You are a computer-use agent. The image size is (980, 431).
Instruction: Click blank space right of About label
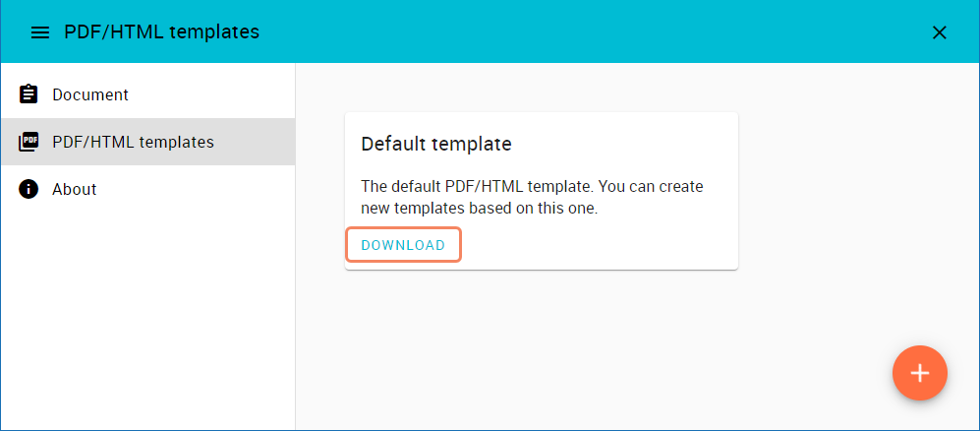coord(197,189)
